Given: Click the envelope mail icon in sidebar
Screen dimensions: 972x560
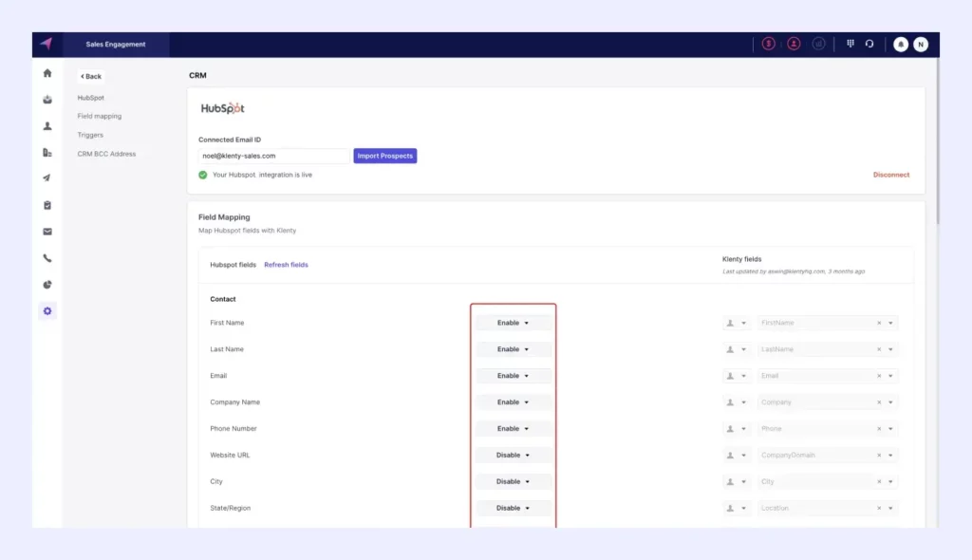Looking at the screenshot, I should [47, 232].
